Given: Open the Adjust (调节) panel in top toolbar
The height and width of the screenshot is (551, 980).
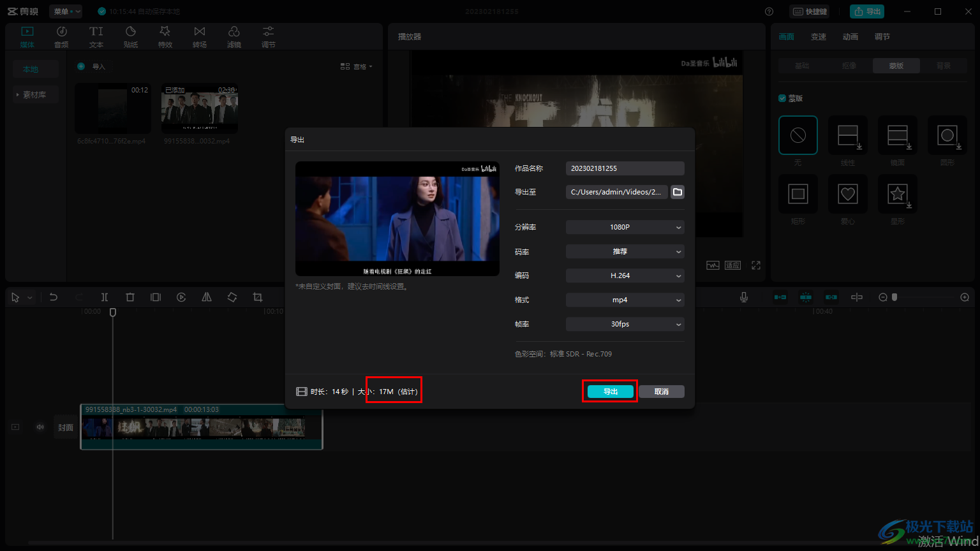Looking at the screenshot, I should tap(269, 37).
